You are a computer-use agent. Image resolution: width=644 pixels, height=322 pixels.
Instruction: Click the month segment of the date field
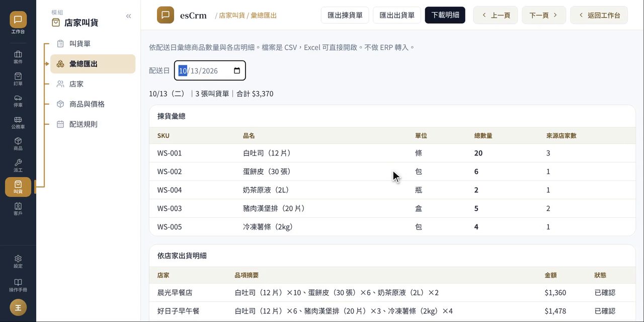pos(183,71)
